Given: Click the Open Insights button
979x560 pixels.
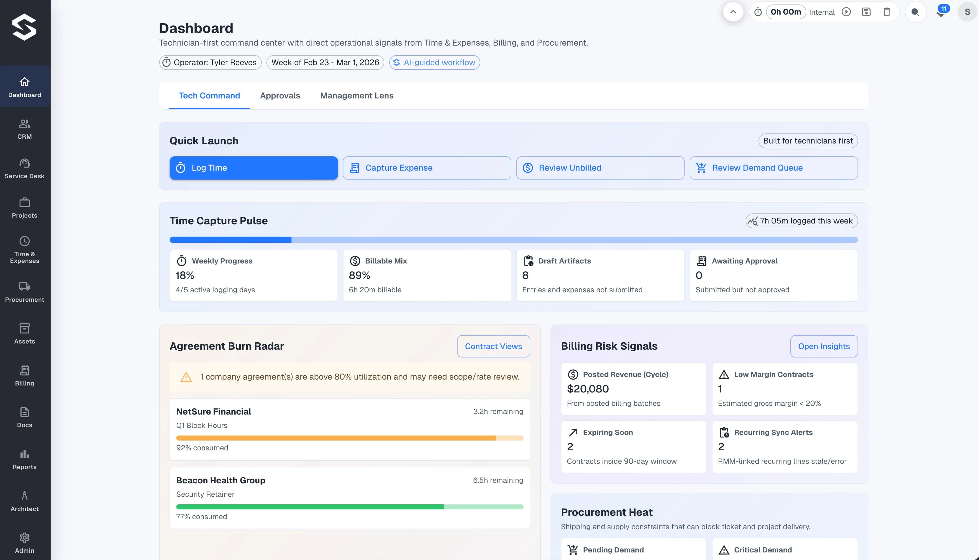Looking at the screenshot, I should 823,346.
